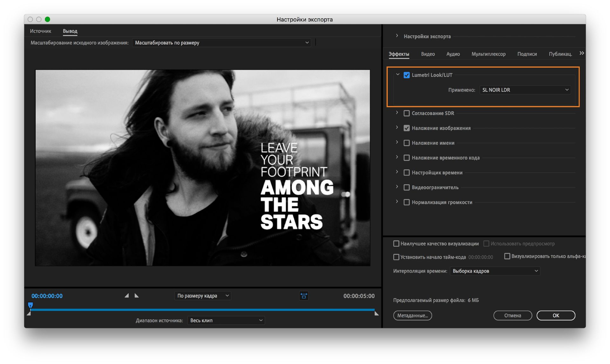Click the blue playhead marker on timeline
Screen dimensions: 610x364
coord(30,305)
